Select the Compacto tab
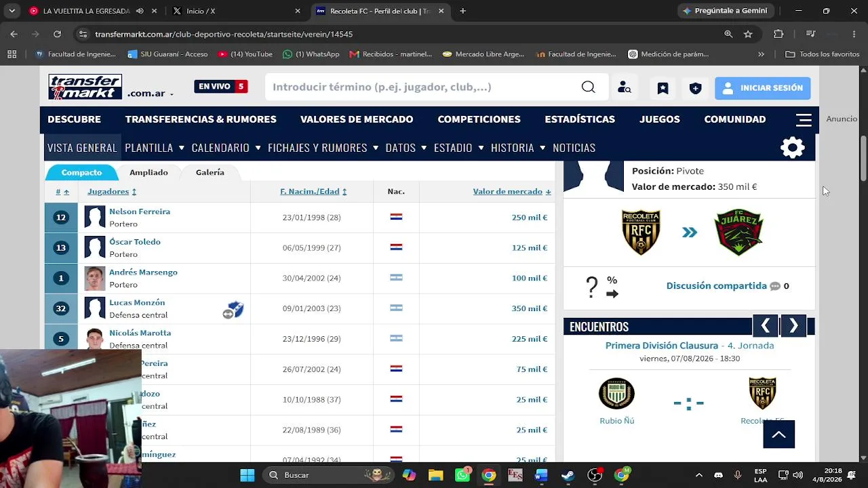868x488 pixels. coord(81,172)
